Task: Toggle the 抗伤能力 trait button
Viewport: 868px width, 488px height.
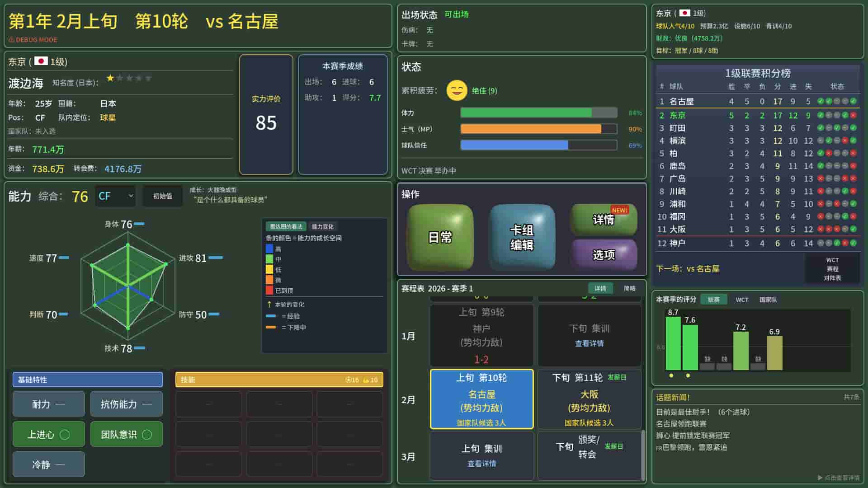Action: [x=127, y=404]
